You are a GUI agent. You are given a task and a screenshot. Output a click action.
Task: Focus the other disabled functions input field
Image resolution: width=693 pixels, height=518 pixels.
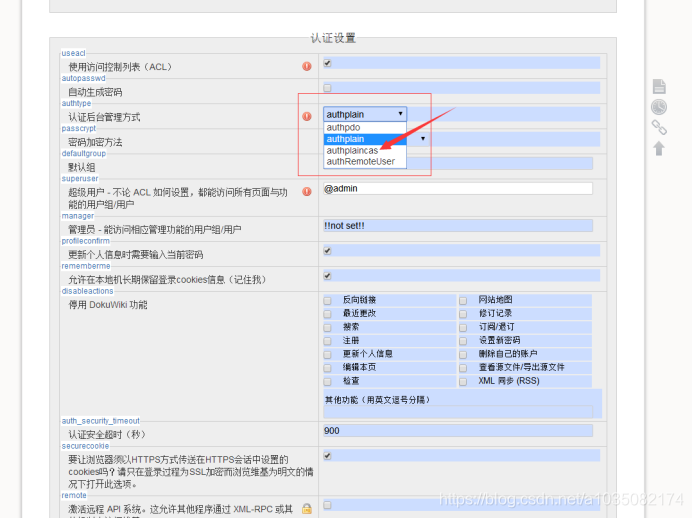pos(458,412)
